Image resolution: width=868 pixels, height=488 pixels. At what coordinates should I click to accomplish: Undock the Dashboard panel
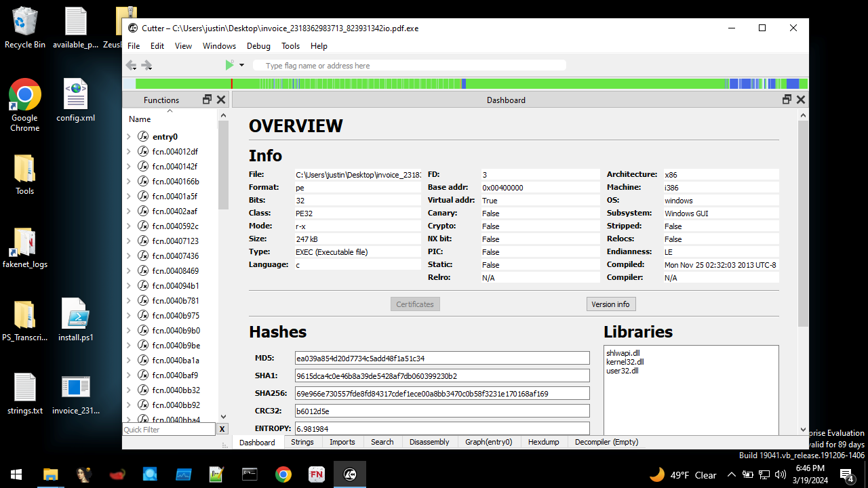tap(787, 100)
